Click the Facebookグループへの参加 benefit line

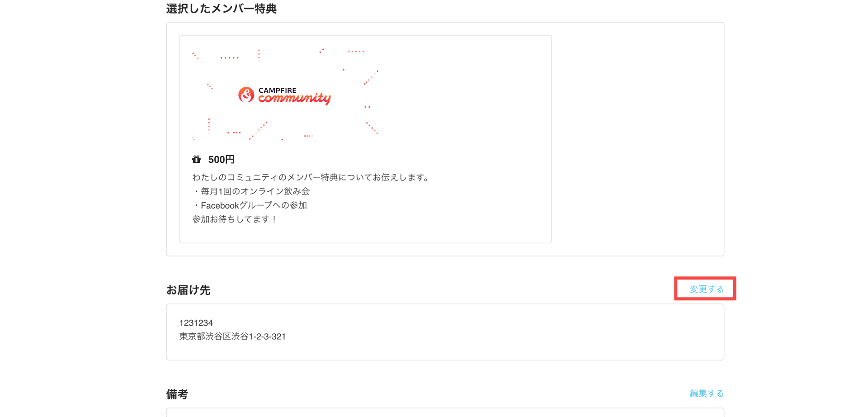pyautogui.click(x=250, y=205)
